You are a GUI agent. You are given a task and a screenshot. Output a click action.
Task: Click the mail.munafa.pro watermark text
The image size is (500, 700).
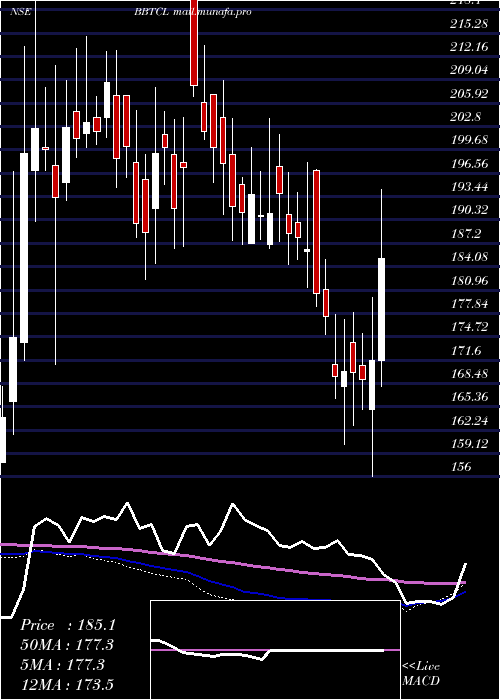coord(212,12)
